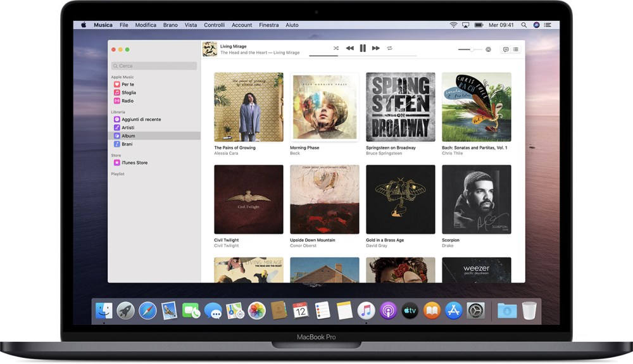Image resolution: width=633 pixels, height=364 pixels.
Task: Show lyrics panel
Action: tap(506, 49)
